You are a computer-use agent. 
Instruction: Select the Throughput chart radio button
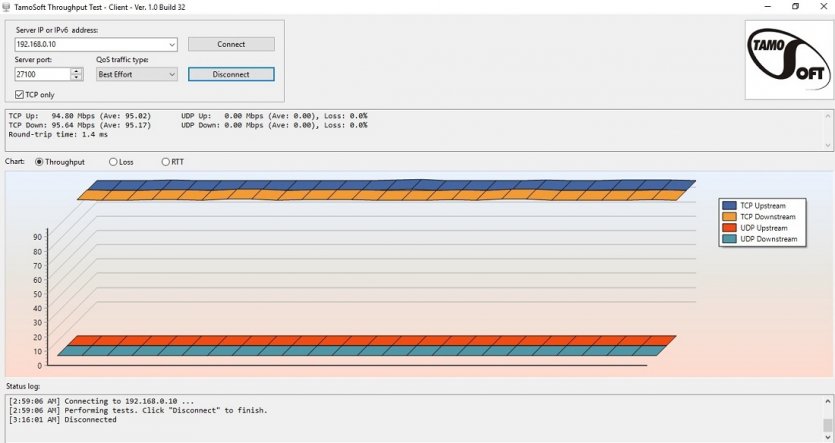[40, 161]
